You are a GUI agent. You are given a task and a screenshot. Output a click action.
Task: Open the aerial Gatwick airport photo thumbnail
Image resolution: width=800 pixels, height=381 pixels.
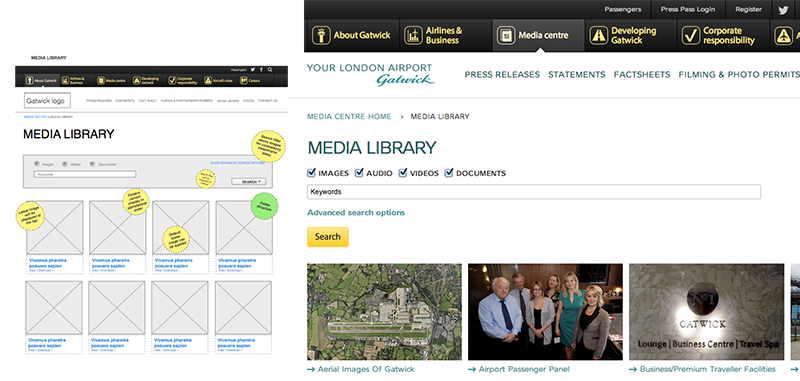coord(384,312)
